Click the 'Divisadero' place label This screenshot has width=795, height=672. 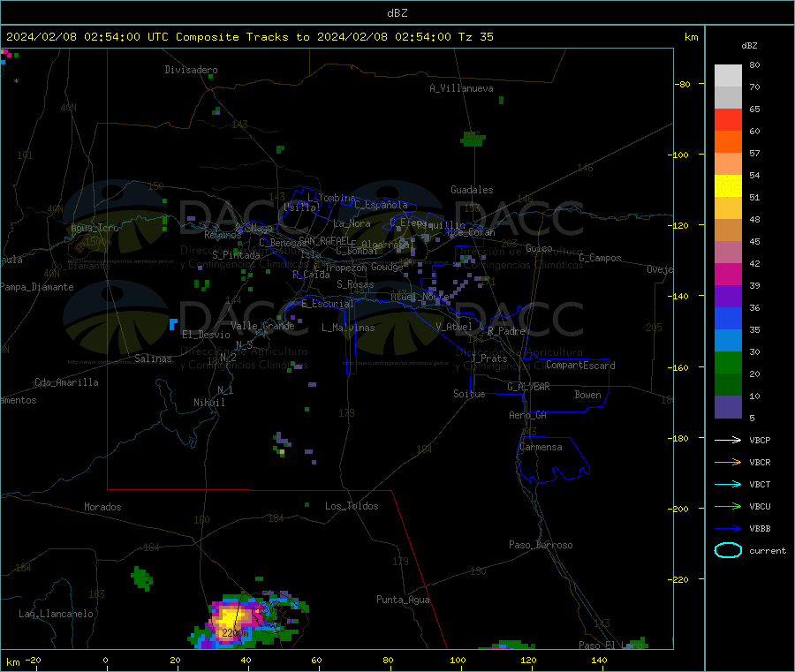tap(191, 70)
